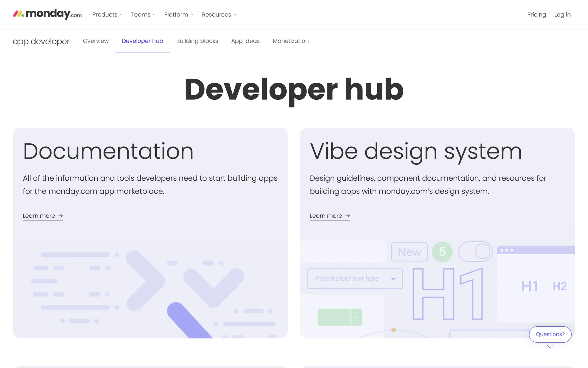Click the green split button in illustration
The image size is (588, 368).
tap(340, 317)
